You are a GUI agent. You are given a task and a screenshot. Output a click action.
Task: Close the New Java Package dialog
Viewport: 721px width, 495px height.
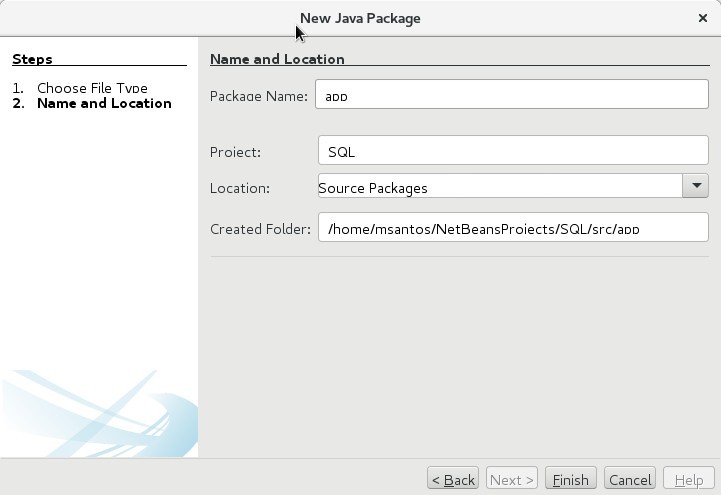coord(702,18)
